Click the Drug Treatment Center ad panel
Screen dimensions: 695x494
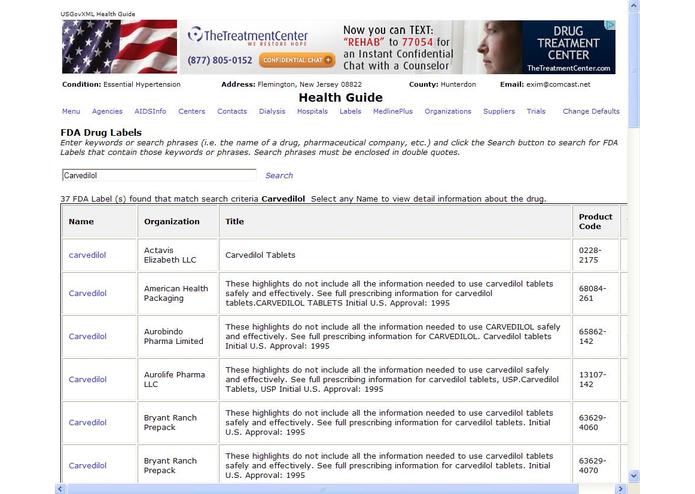click(568, 47)
